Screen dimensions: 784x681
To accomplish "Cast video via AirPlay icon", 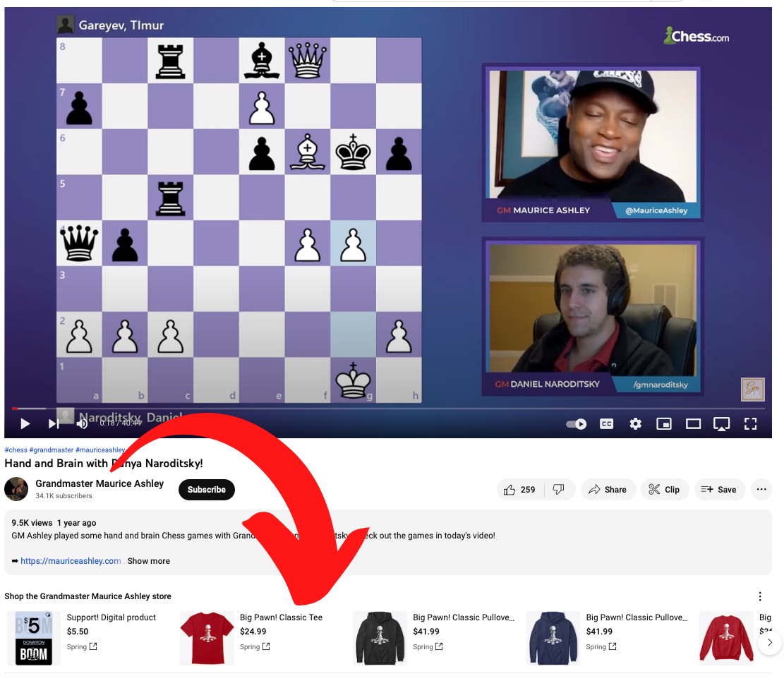I will (721, 425).
